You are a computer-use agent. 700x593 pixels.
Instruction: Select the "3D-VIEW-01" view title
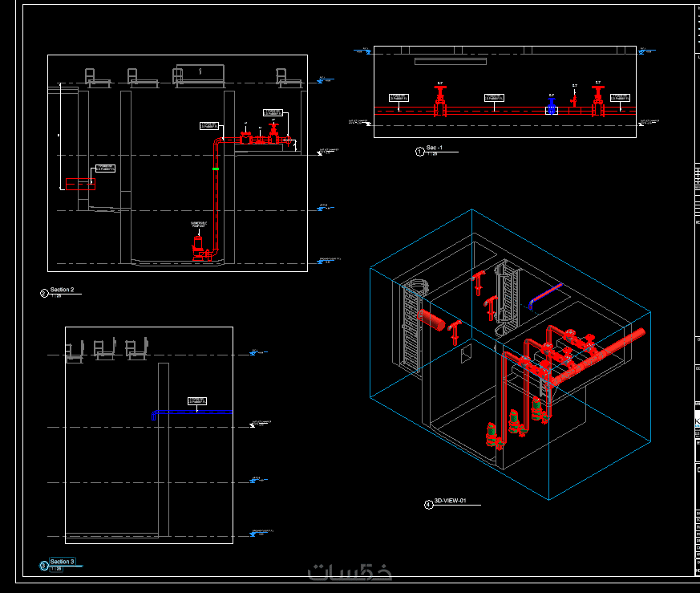click(450, 501)
